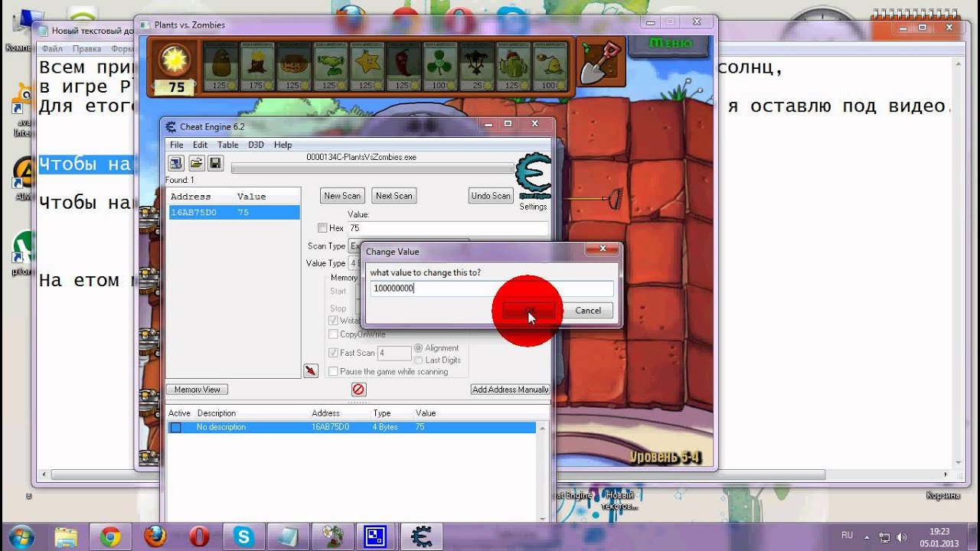
Task: Select the Starfruit seed packet
Action: (x=367, y=67)
